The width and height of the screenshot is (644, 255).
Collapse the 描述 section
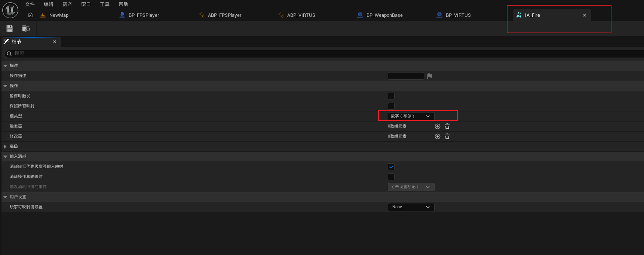(5, 66)
